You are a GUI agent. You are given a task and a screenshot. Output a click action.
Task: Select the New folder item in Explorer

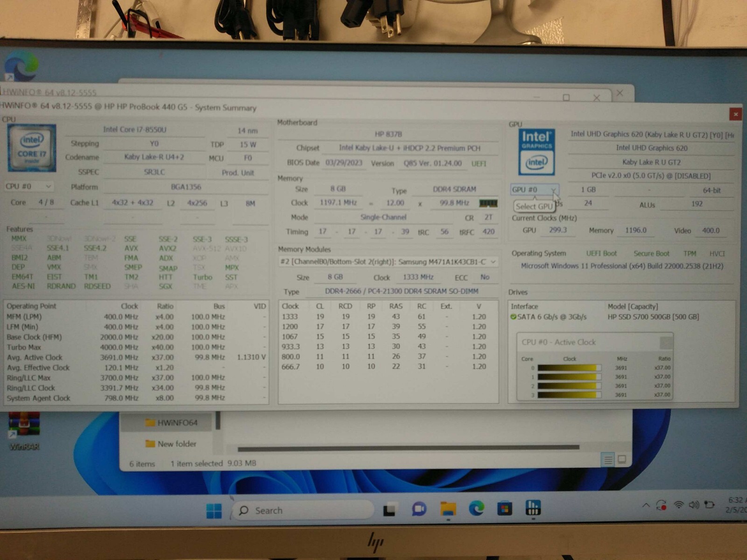click(171, 444)
